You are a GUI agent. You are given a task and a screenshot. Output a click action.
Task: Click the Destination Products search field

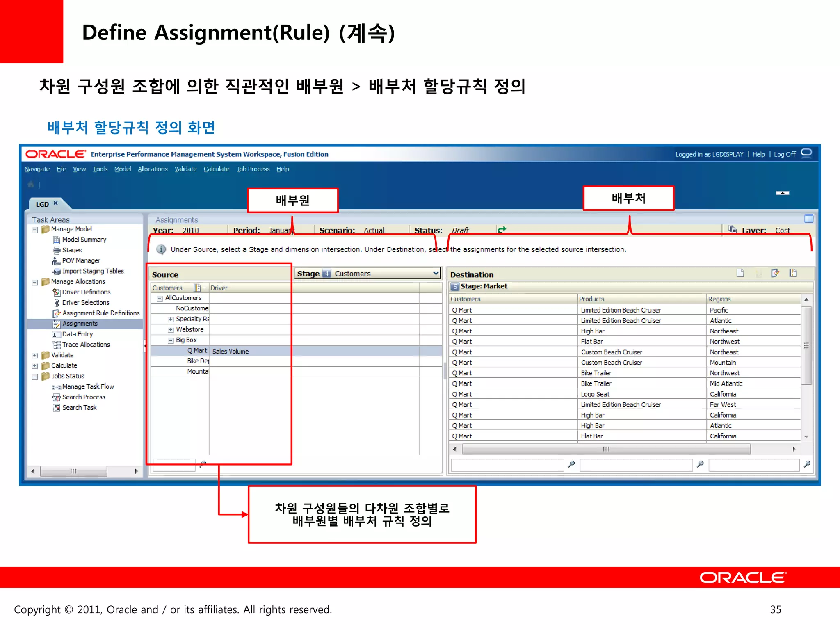pyautogui.click(x=636, y=465)
